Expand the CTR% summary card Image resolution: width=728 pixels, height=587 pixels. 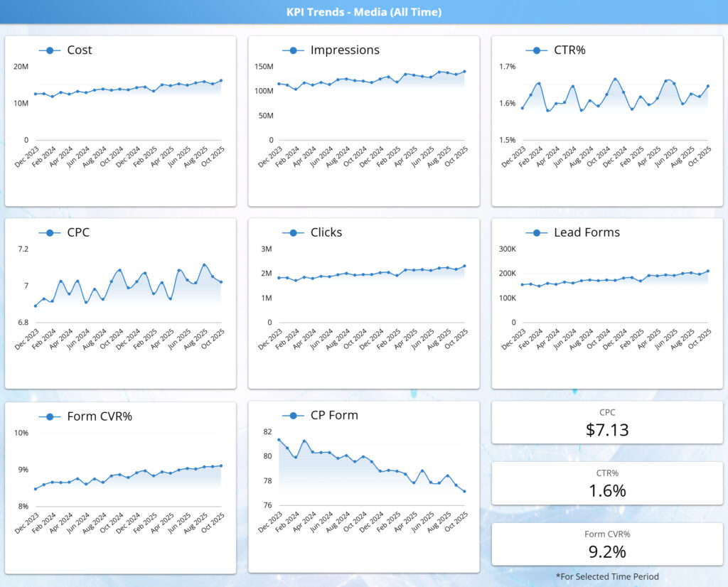coord(608,483)
